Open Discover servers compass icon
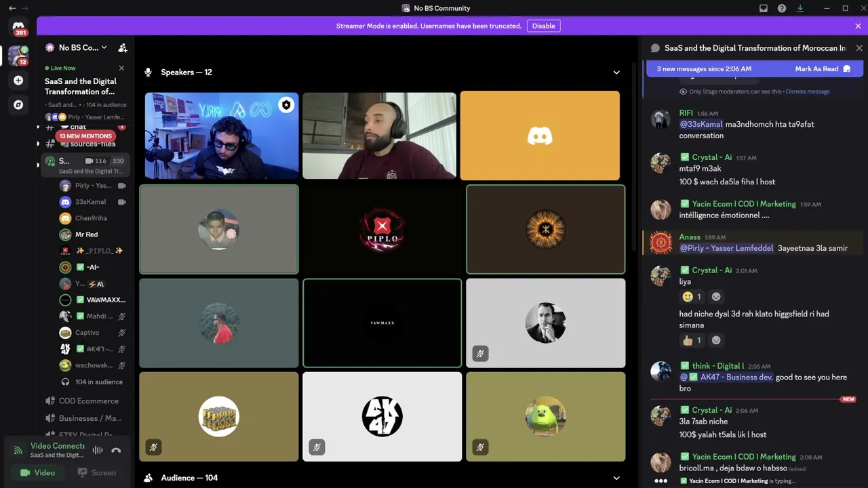 click(x=18, y=105)
